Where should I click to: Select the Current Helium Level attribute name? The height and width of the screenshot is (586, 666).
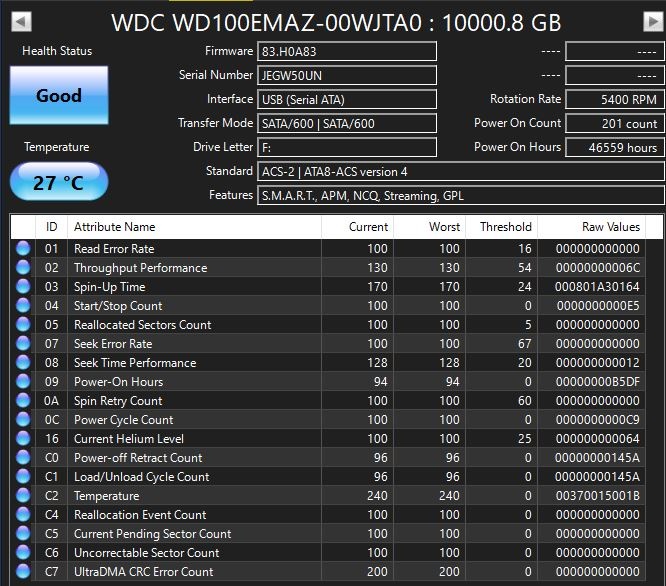[129, 439]
